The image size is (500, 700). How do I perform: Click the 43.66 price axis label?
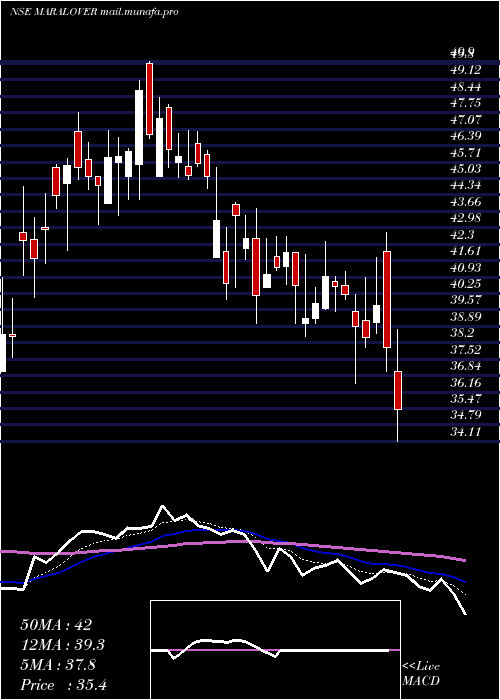pyautogui.click(x=466, y=202)
